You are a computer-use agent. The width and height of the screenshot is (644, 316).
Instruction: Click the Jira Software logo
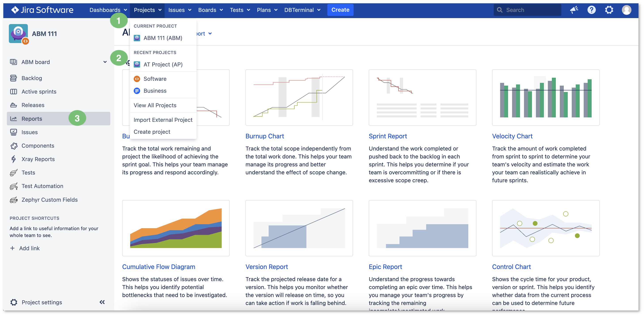point(42,10)
